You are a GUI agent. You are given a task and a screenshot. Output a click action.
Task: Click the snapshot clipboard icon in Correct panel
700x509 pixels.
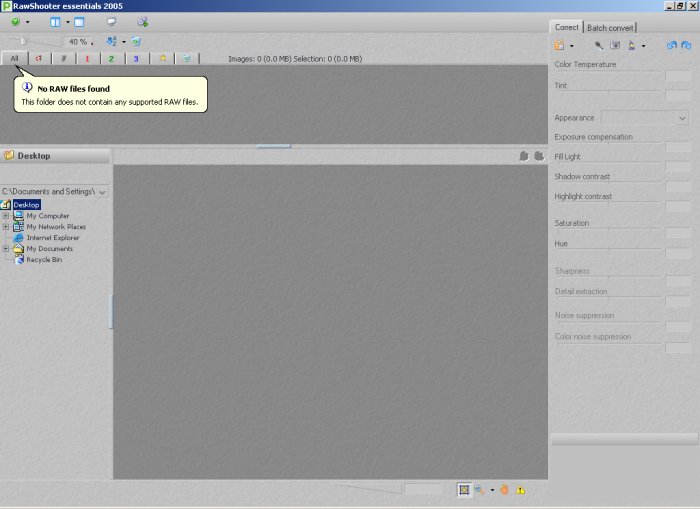point(559,46)
